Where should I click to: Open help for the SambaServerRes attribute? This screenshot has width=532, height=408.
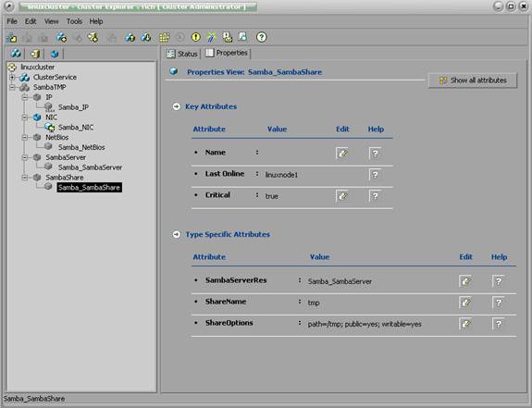(x=498, y=281)
